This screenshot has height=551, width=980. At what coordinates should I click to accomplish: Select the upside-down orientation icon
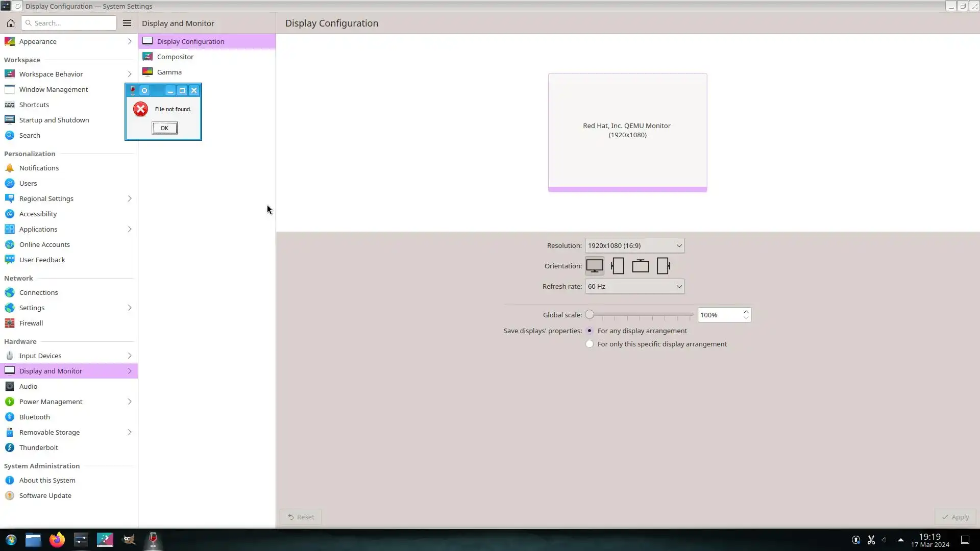(640, 266)
